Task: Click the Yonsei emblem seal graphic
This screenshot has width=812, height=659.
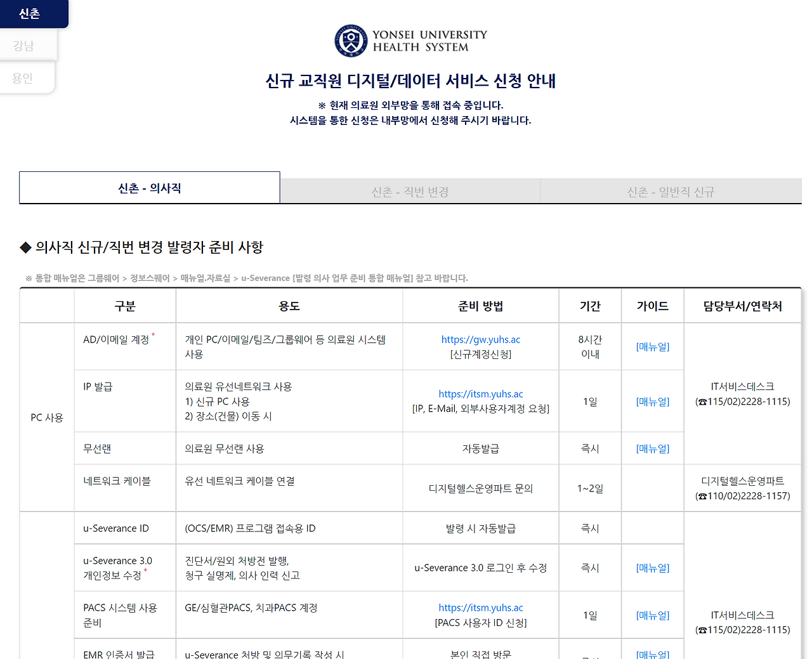Action: tap(350, 40)
